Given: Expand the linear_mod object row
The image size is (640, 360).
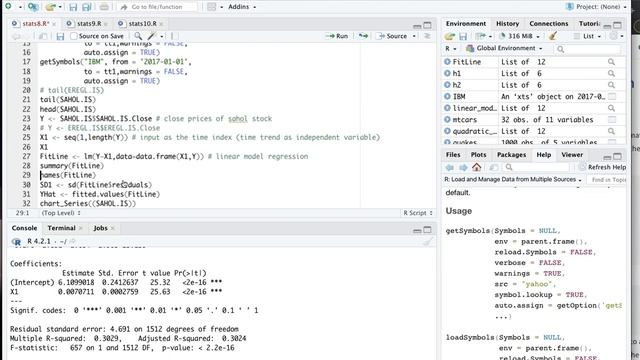Looking at the screenshot, I should [x=447, y=108].
